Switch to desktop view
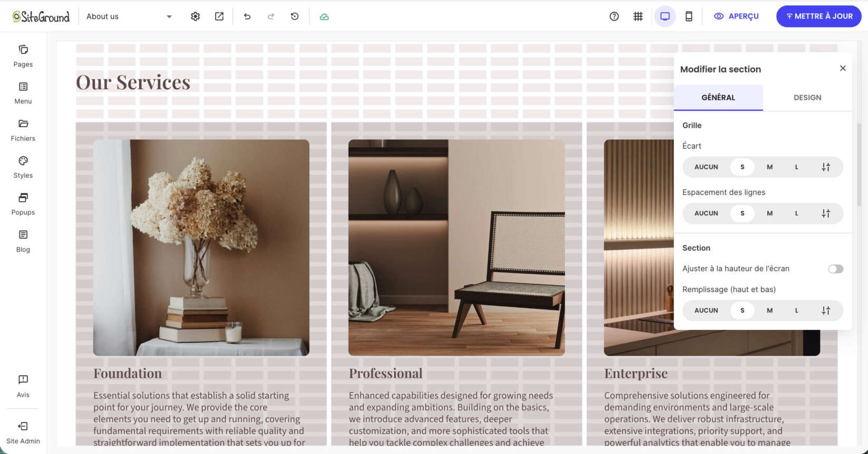The image size is (868, 454). [x=665, y=16]
